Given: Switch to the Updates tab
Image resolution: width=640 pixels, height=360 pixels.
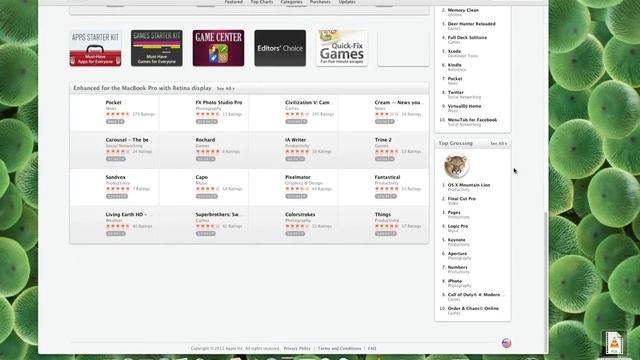Looking at the screenshot, I should pyautogui.click(x=347, y=2).
